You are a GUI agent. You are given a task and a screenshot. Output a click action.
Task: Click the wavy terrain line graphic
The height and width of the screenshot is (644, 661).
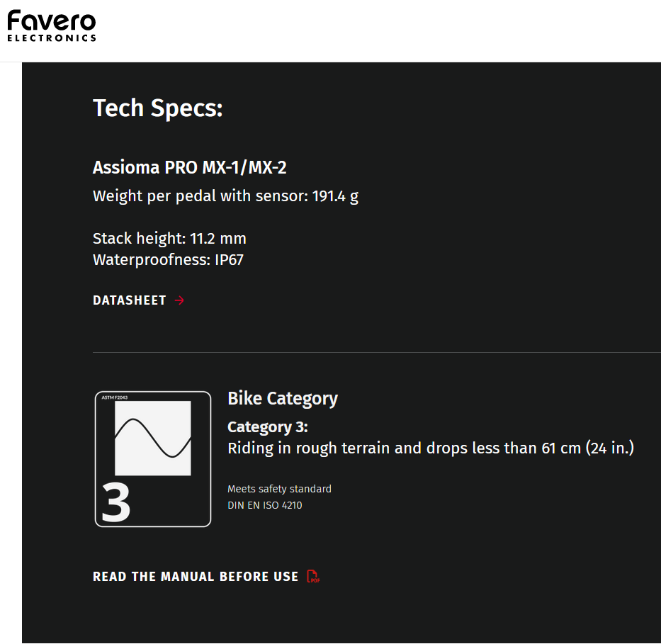[x=153, y=438]
